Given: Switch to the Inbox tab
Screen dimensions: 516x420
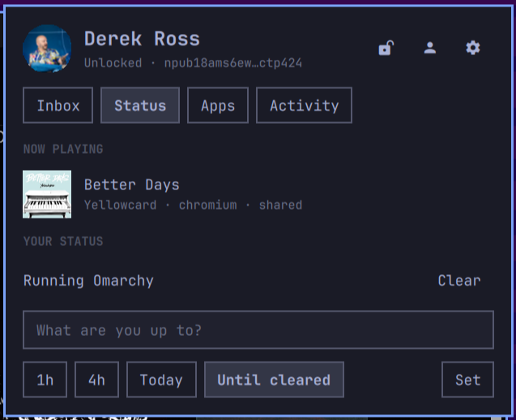Looking at the screenshot, I should [x=58, y=105].
